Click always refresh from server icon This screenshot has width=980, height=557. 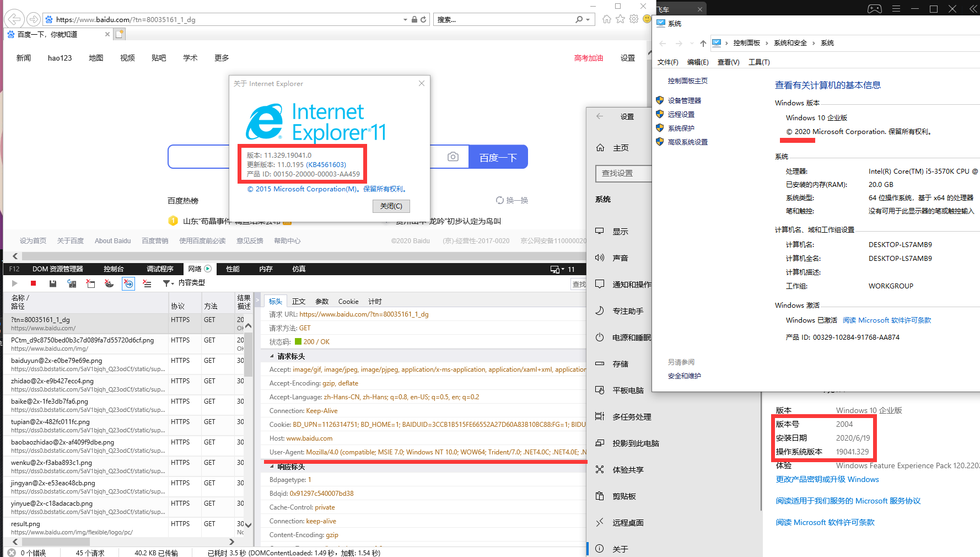pyautogui.click(x=72, y=283)
